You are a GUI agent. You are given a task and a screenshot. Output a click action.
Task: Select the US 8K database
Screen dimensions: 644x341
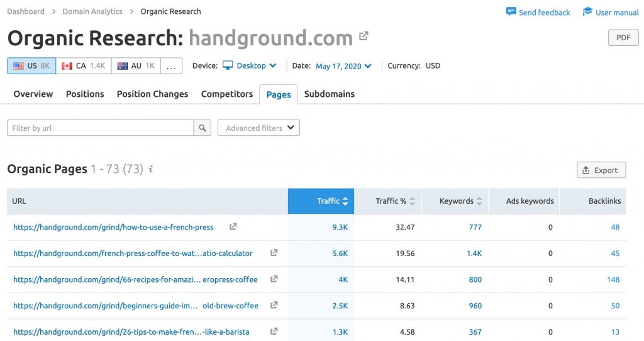pyautogui.click(x=31, y=65)
